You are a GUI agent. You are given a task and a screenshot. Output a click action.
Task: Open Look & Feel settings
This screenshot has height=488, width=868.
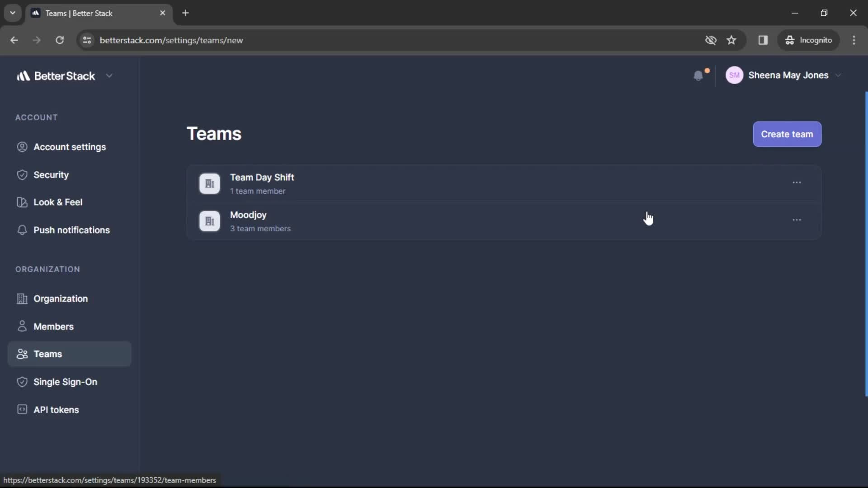[58, 202]
